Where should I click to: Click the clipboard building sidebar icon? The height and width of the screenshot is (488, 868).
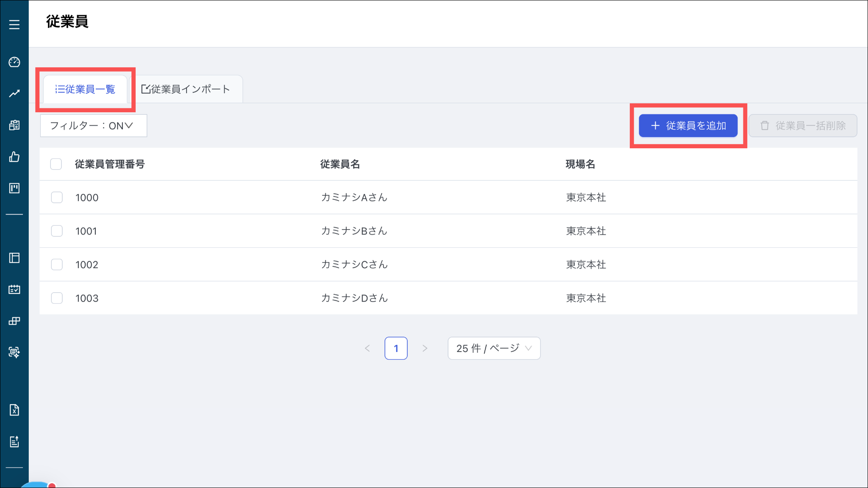(14, 125)
